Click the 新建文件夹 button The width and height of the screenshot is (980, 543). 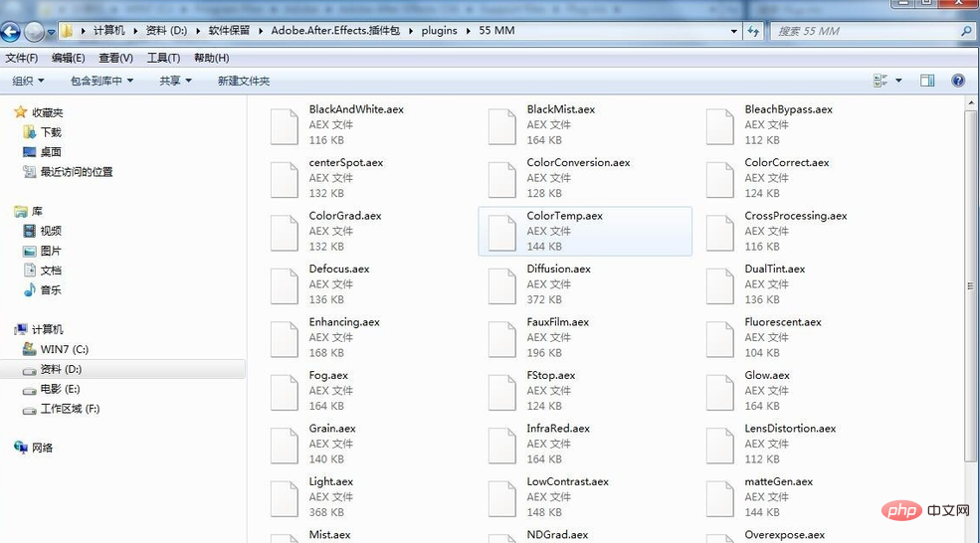[x=244, y=81]
